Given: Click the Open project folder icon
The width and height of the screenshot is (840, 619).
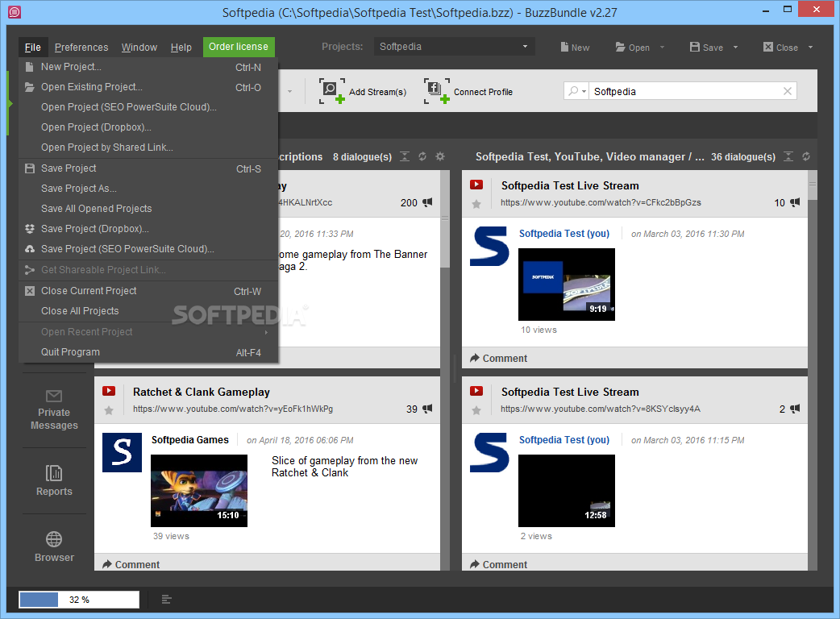Looking at the screenshot, I should 621,47.
